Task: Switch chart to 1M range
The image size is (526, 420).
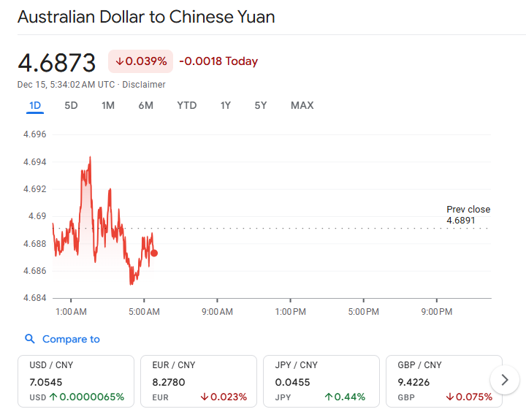Action: (108, 106)
